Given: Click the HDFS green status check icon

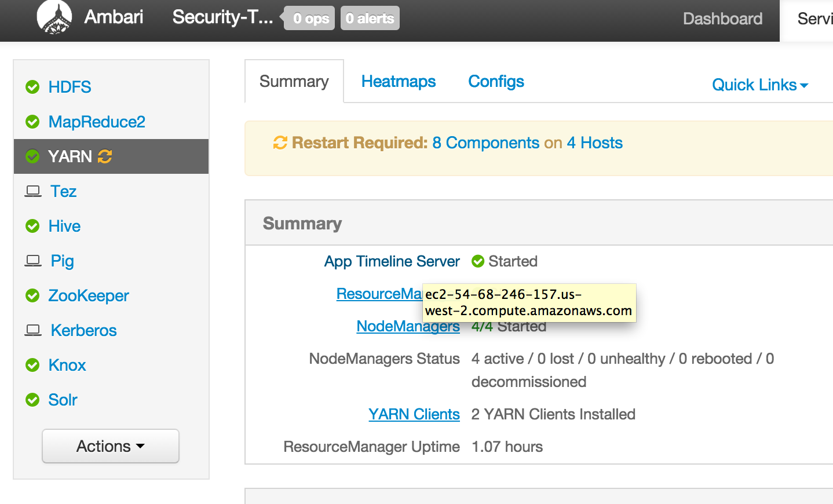Looking at the screenshot, I should pyautogui.click(x=32, y=87).
